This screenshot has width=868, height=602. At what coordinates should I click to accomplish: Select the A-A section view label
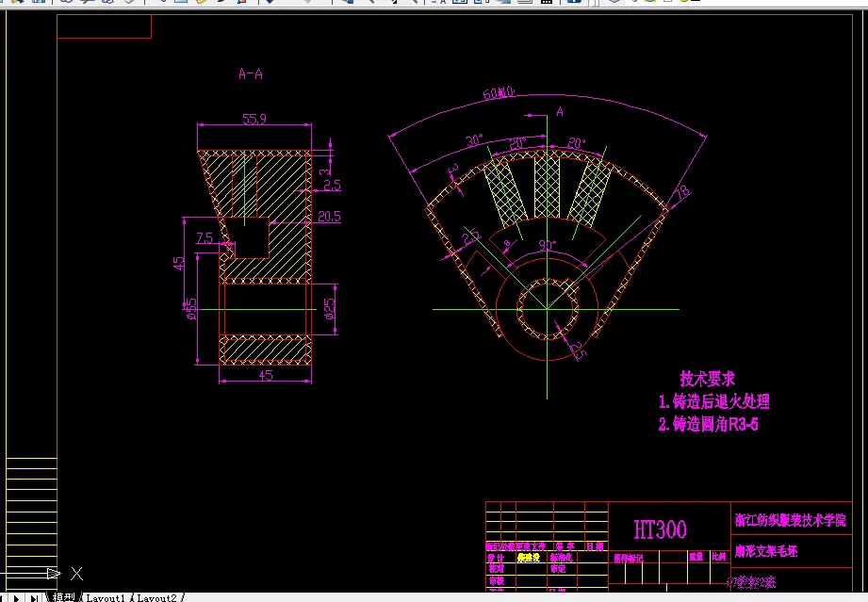coord(250,73)
